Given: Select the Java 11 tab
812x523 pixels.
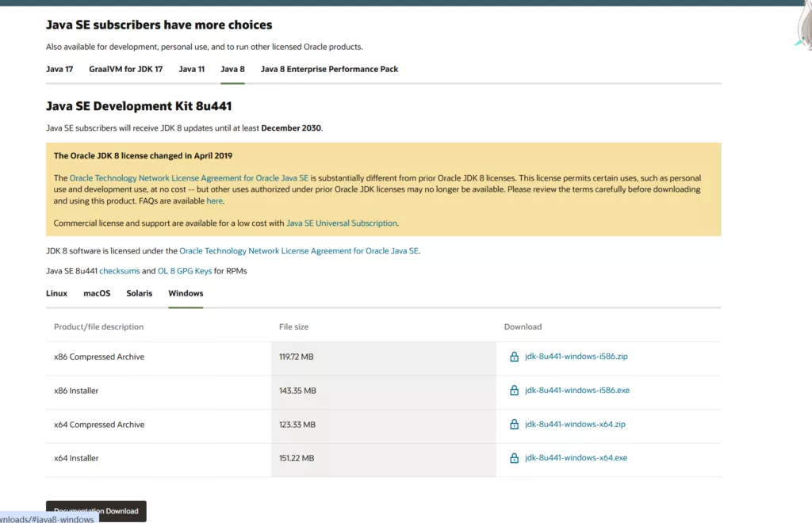Looking at the screenshot, I should [192, 69].
